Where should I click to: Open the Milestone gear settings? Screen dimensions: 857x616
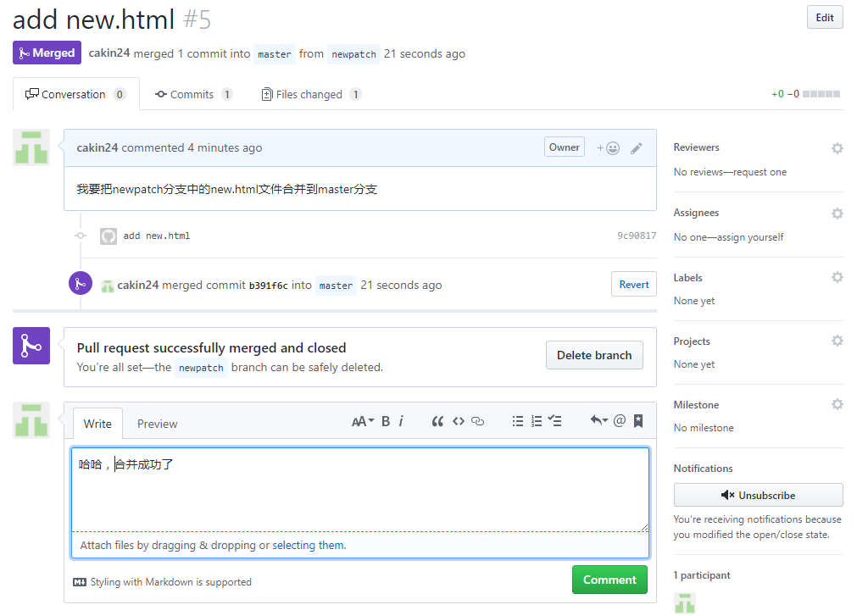(x=837, y=405)
